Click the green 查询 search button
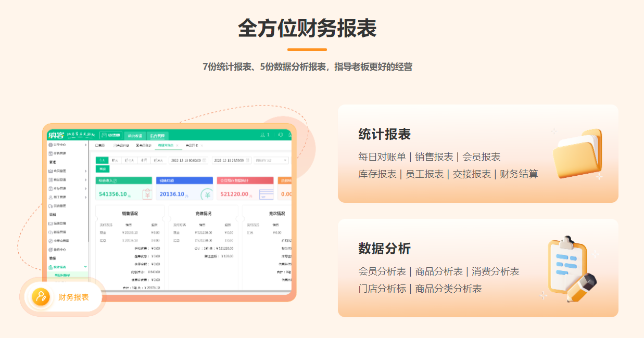Screen dimensions: 644x338 tap(102, 169)
